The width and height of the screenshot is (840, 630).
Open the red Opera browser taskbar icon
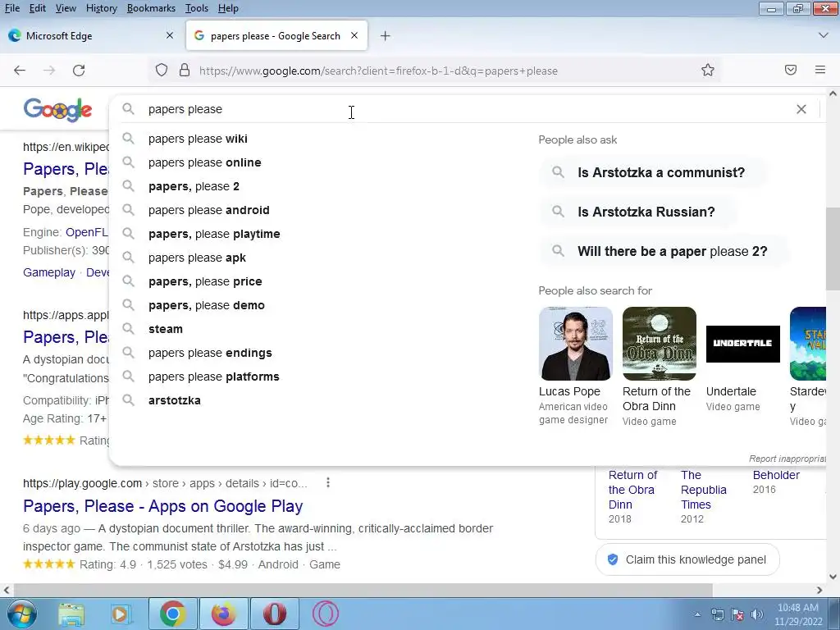(x=274, y=614)
